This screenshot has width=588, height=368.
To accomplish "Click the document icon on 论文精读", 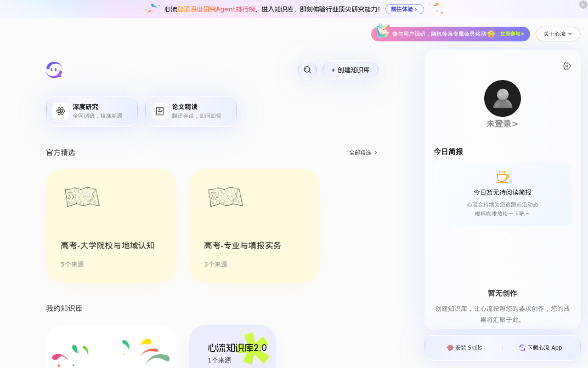I will click(160, 111).
